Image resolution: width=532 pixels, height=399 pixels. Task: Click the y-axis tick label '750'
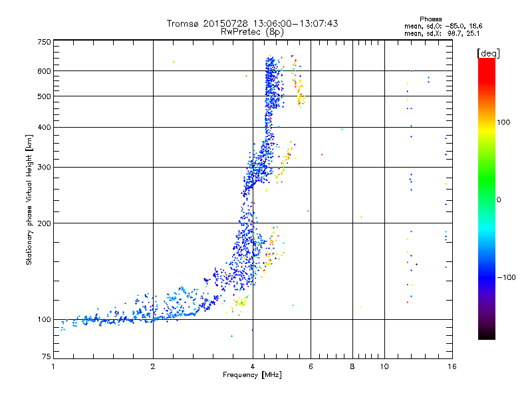coord(45,43)
